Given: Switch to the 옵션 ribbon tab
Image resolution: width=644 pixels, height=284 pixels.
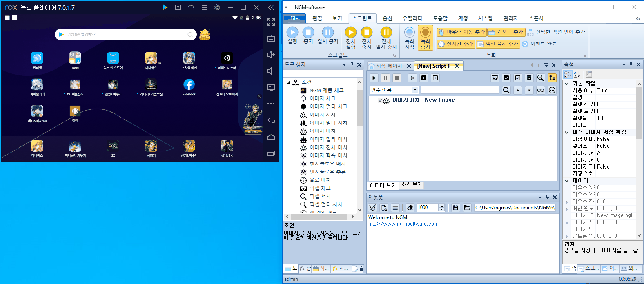Looking at the screenshot, I should point(388,18).
